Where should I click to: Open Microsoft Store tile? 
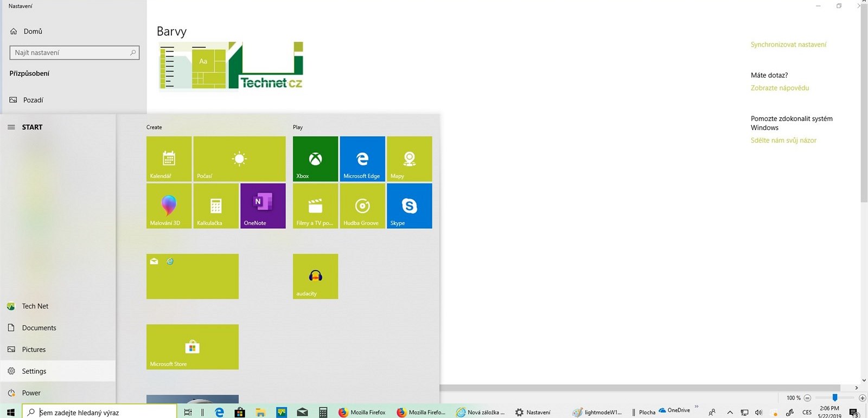tap(192, 347)
